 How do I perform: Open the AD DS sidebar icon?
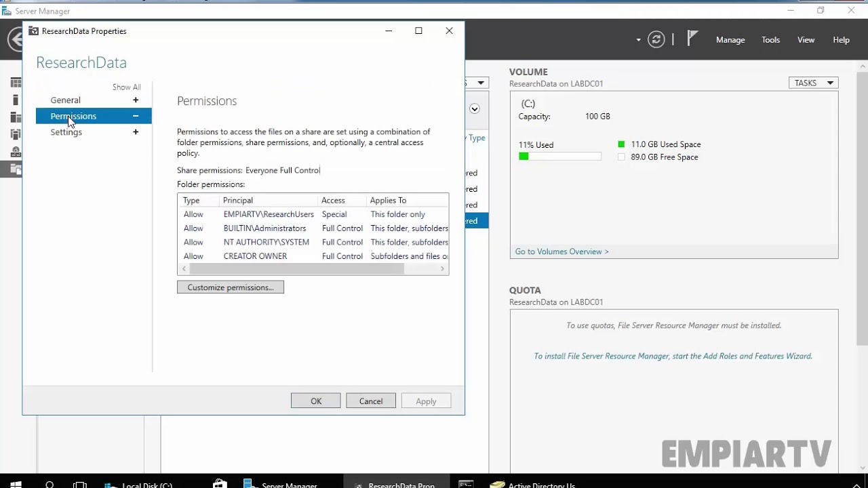[16, 134]
